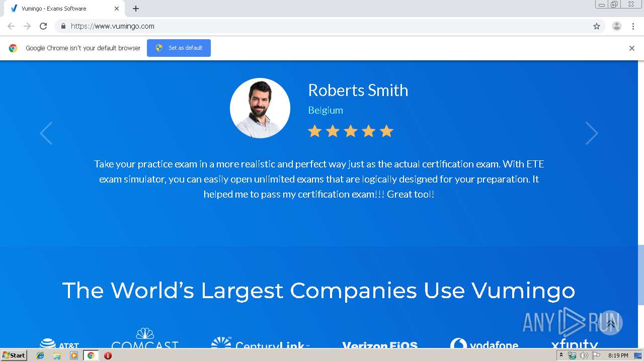Launch Internet Explorer from the taskbar

[x=40, y=355]
